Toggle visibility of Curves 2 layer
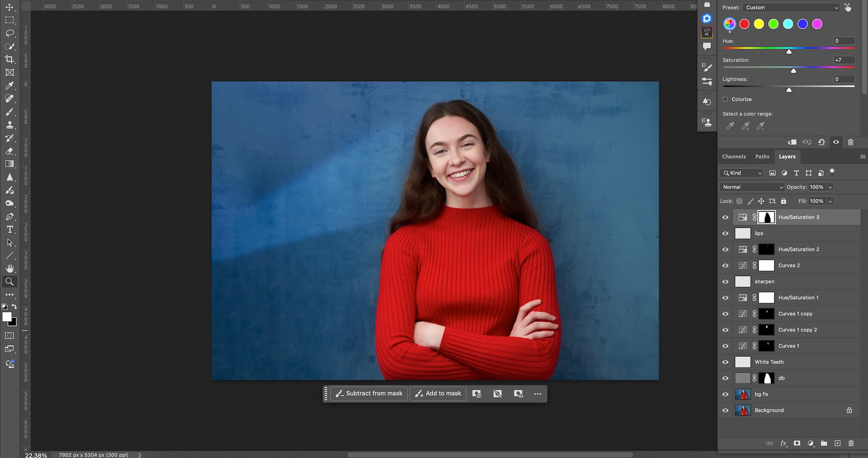The image size is (868, 458). [x=725, y=265]
